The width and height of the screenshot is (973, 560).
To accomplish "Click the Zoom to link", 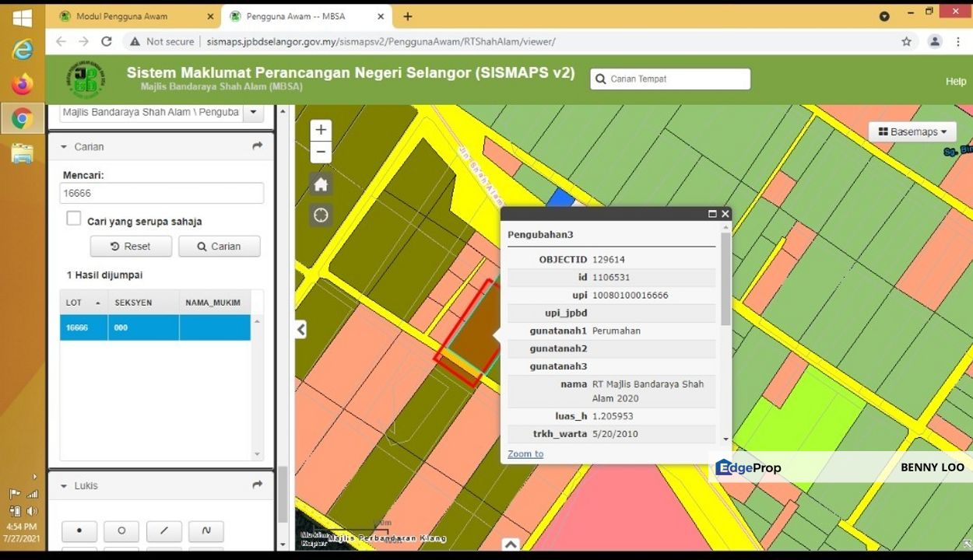I will (525, 454).
